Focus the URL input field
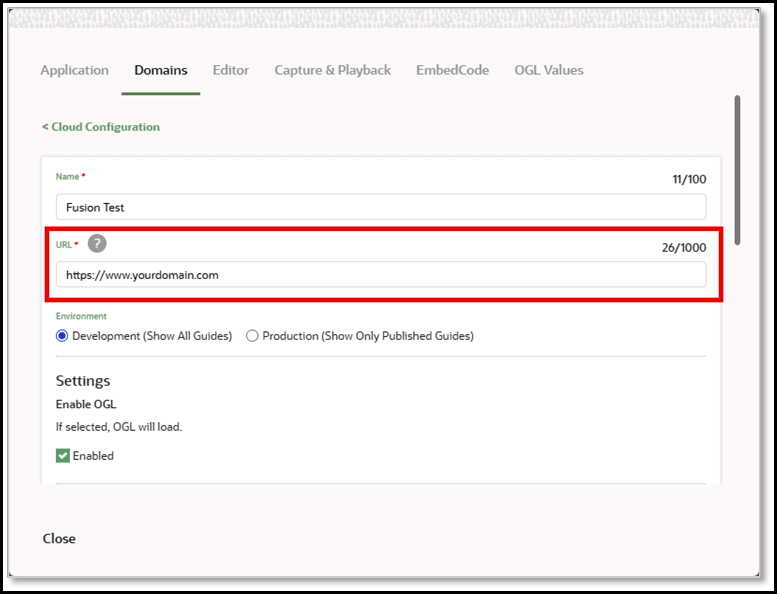 [381, 274]
